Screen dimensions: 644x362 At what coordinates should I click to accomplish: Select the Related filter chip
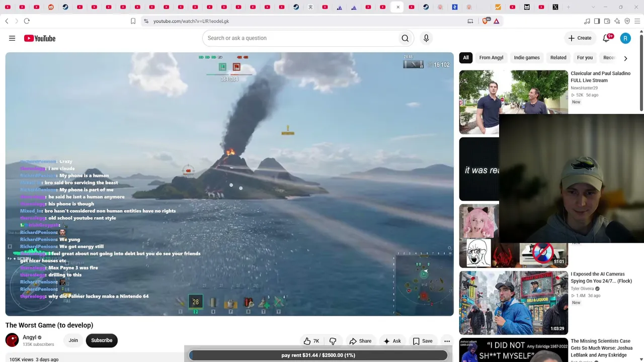coord(558,58)
